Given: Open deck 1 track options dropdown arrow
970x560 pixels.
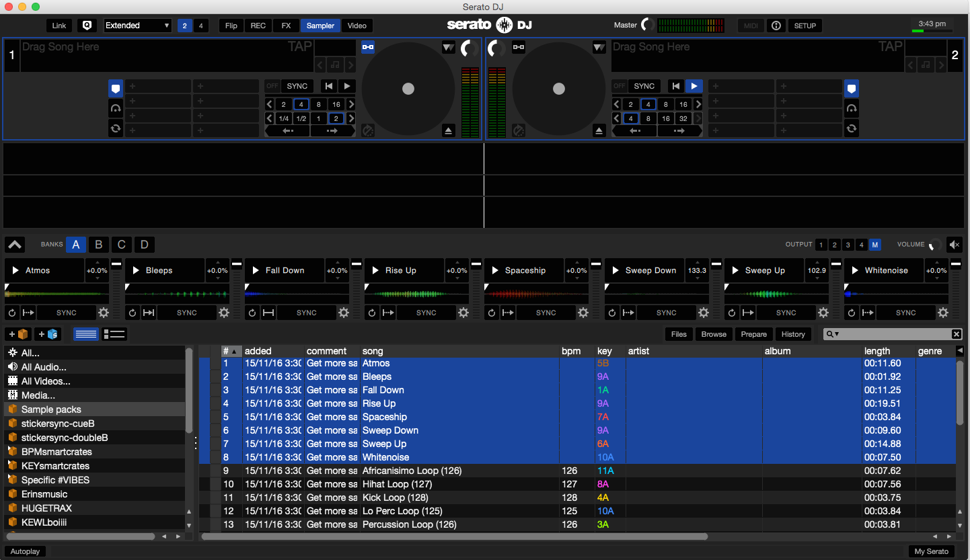Looking at the screenshot, I should (448, 47).
